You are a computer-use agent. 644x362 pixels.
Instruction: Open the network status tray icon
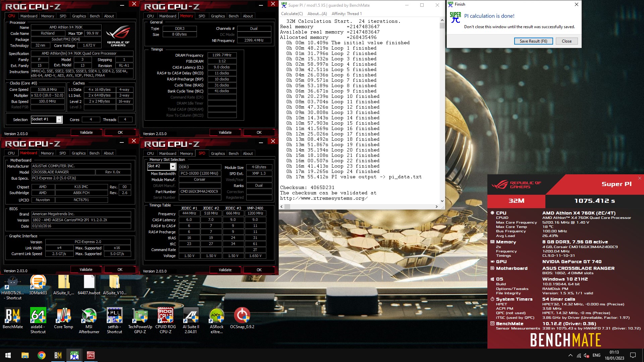pos(579,355)
